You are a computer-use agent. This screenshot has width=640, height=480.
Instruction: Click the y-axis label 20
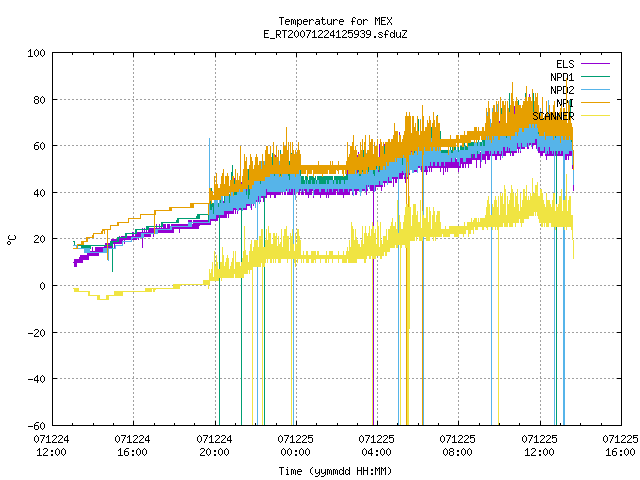click(39, 239)
